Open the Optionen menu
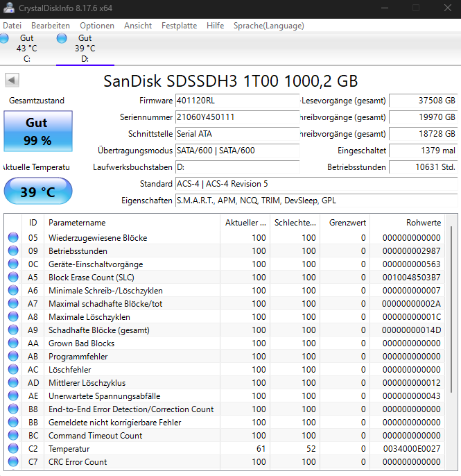Image resolution: width=461 pixels, height=476 pixels. point(97,26)
